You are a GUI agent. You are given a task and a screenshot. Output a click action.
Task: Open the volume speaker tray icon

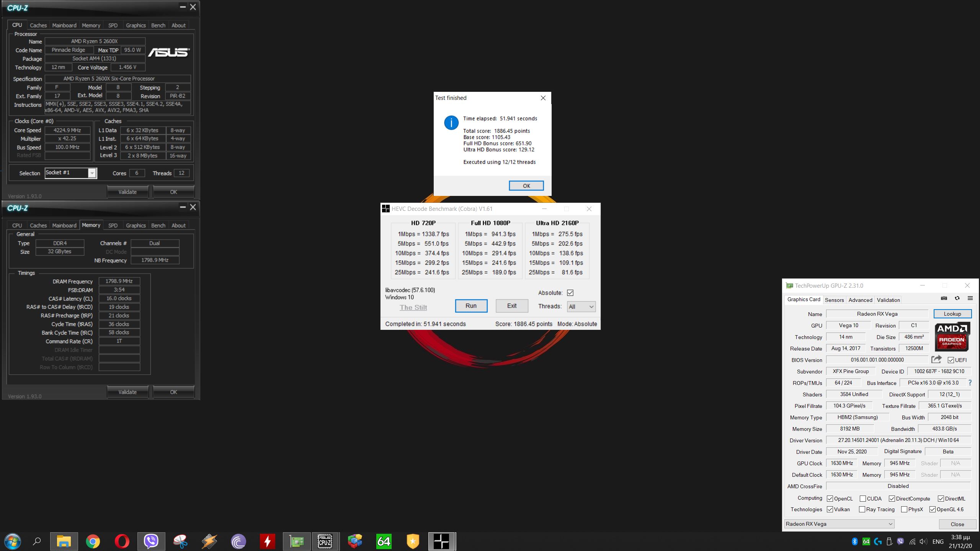tap(923, 541)
